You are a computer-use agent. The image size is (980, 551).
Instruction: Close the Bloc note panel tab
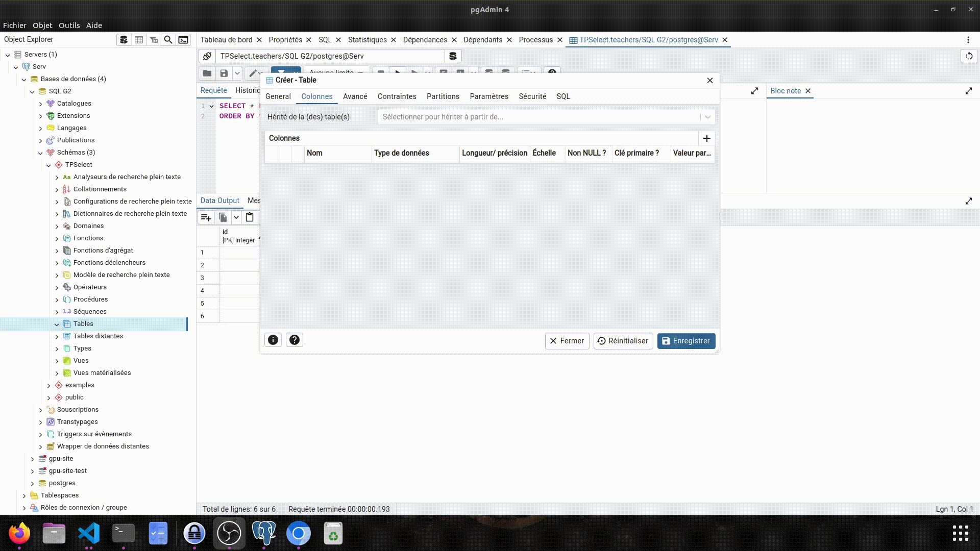807,91
